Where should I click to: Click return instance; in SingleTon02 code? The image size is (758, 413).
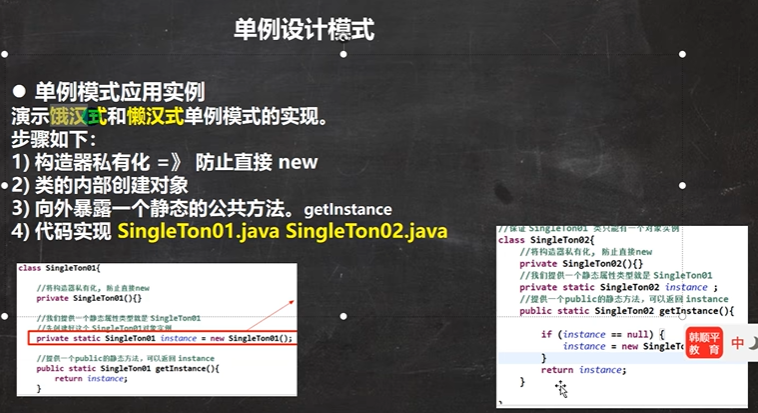point(583,370)
